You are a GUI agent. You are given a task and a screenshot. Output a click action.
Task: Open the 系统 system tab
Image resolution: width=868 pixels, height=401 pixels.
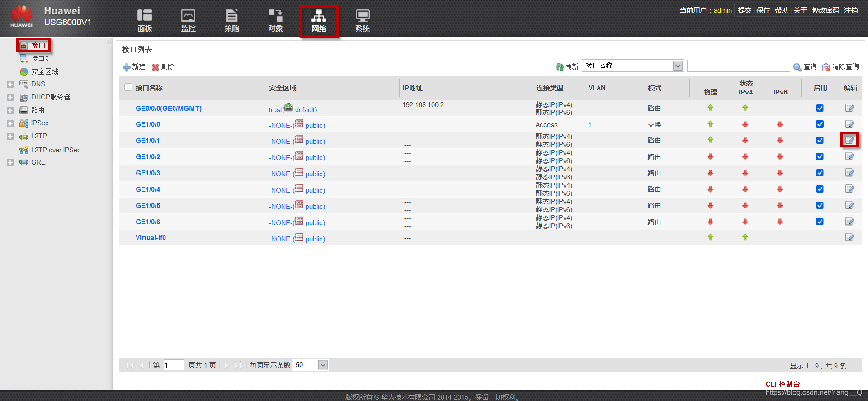coord(362,21)
